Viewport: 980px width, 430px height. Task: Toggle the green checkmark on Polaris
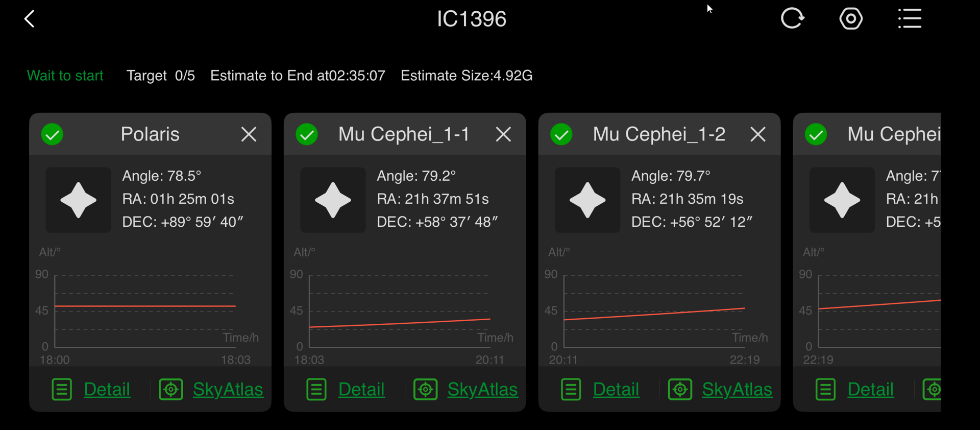click(x=52, y=135)
